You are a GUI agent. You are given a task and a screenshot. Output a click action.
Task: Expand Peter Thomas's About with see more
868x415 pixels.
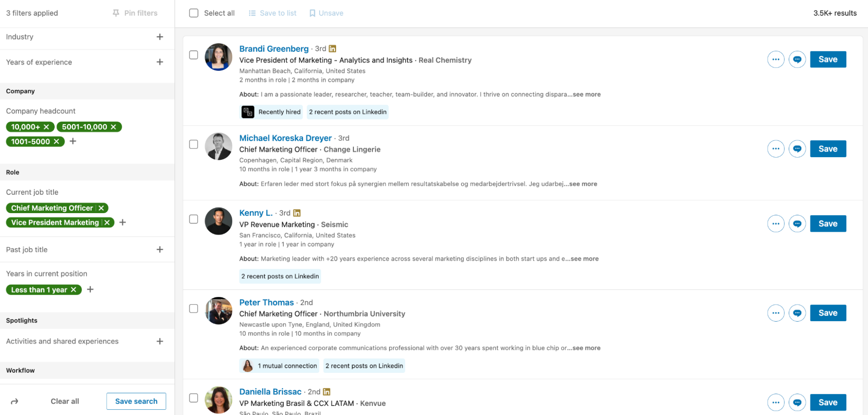586,348
